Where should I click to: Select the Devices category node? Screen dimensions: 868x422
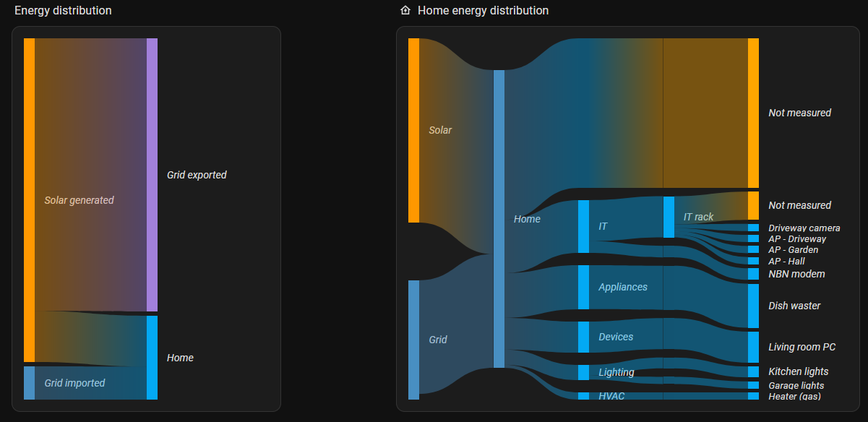pyautogui.click(x=583, y=337)
